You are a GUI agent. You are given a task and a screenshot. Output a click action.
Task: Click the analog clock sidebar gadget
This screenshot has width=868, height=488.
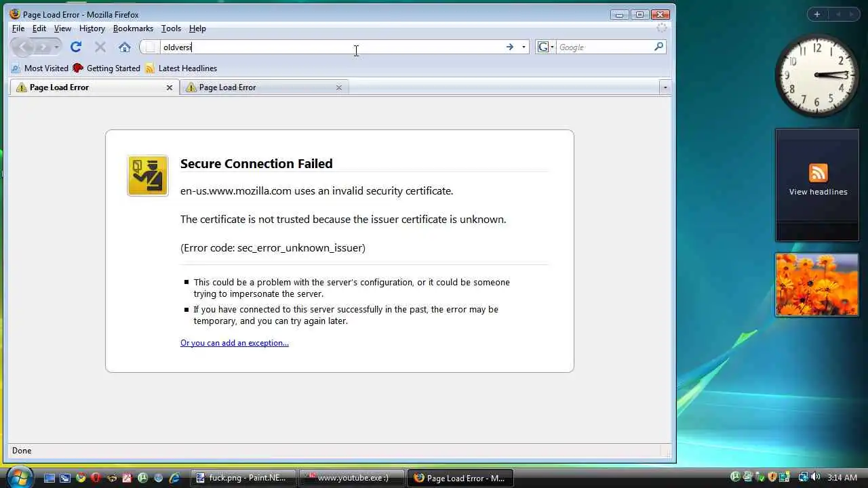coord(817,75)
